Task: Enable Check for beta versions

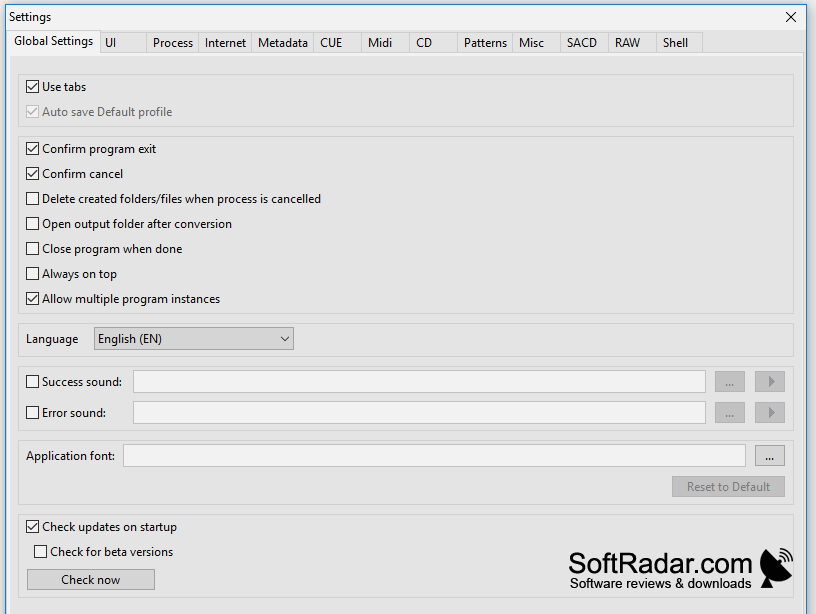Action: pos(40,552)
